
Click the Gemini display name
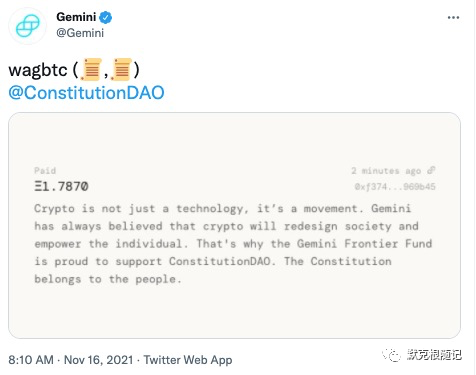[x=76, y=17]
